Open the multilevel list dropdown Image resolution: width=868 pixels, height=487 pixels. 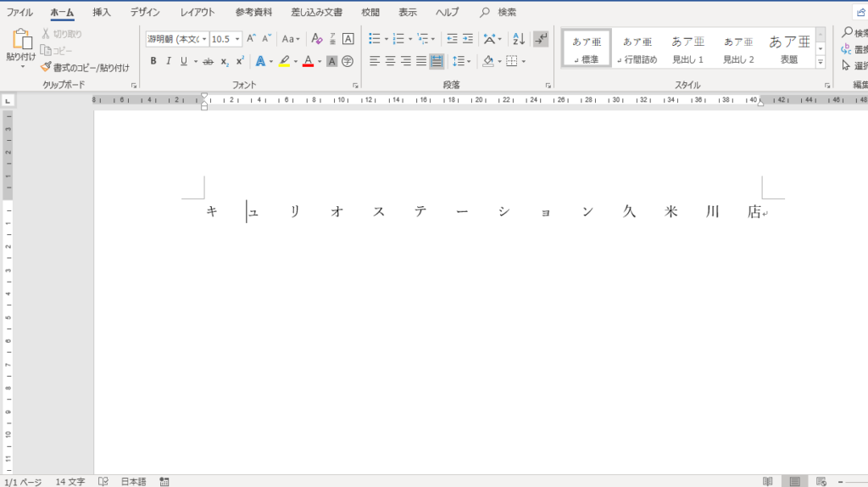click(x=426, y=39)
